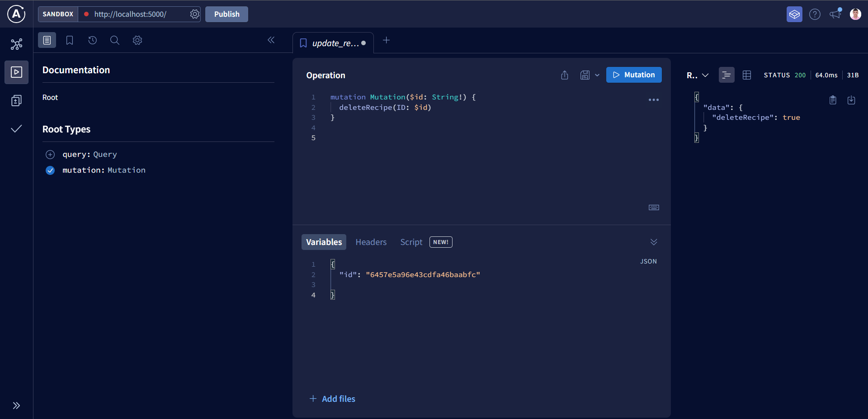The image size is (868, 419).
Task: Switch to the Script tab
Action: click(x=411, y=242)
